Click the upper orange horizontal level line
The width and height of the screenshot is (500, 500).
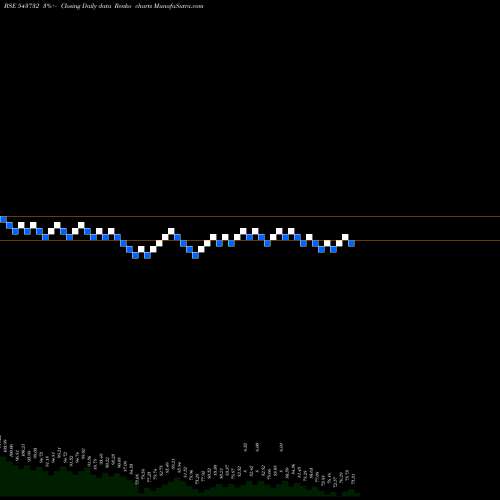pyautogui.click(x=250, y=217)
